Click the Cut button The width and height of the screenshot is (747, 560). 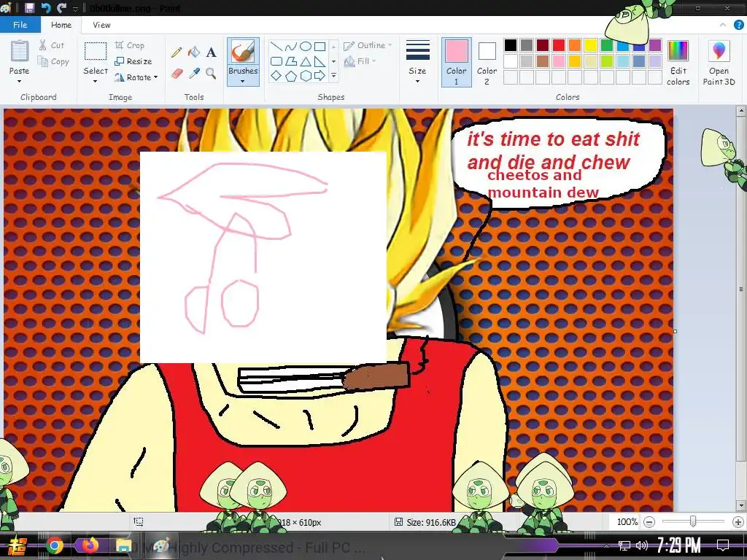tap(52, 45)
